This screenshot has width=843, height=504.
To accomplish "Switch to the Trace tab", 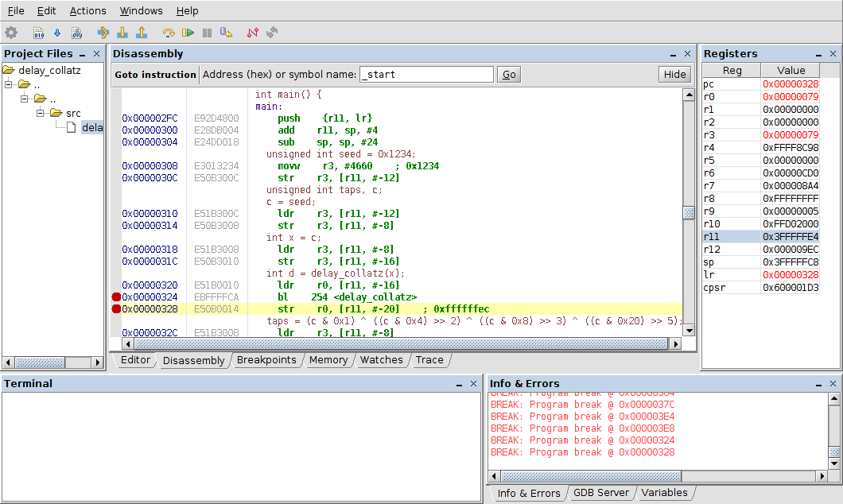I will point(429,360).
